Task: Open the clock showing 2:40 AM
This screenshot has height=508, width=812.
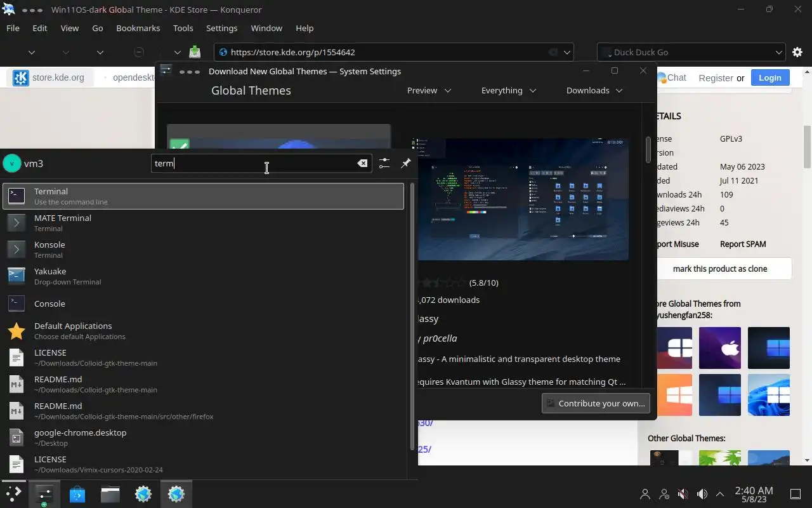Action: coord(754,494)
